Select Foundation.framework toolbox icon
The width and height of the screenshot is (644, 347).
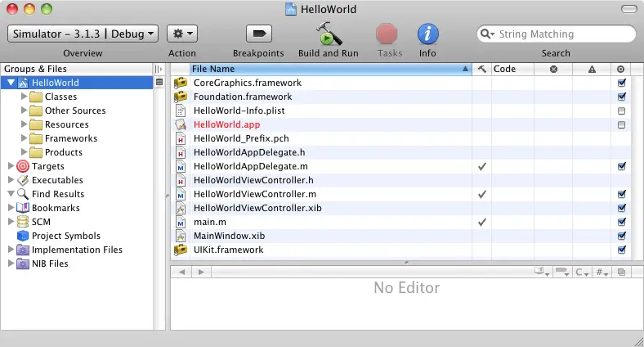tap(181, 97)
